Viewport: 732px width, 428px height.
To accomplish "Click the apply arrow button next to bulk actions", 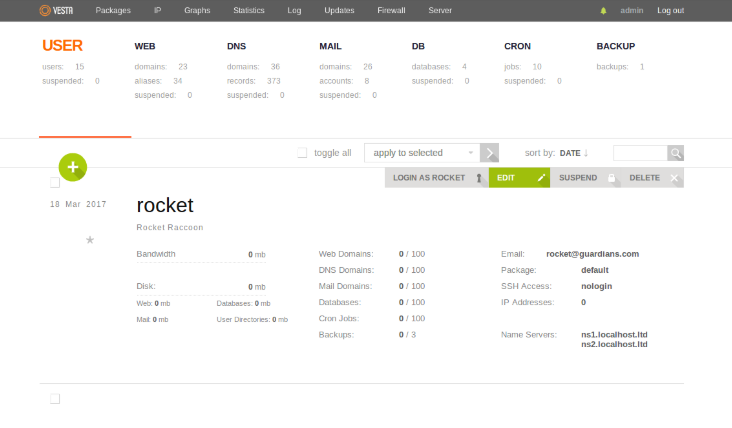I will click(x=489, y=153).
